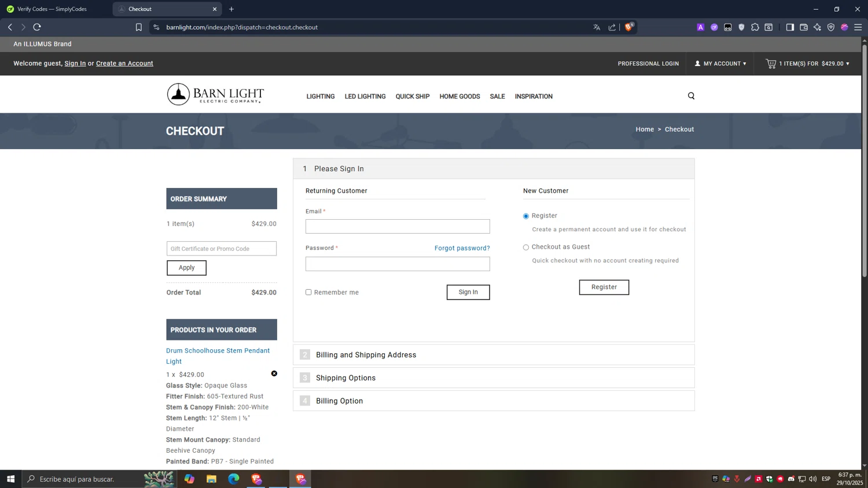Screen dimensions: 868x488
Task: Expand Billing and Shipping Address step
Action: pyautogui.click(x=494, y=355)
